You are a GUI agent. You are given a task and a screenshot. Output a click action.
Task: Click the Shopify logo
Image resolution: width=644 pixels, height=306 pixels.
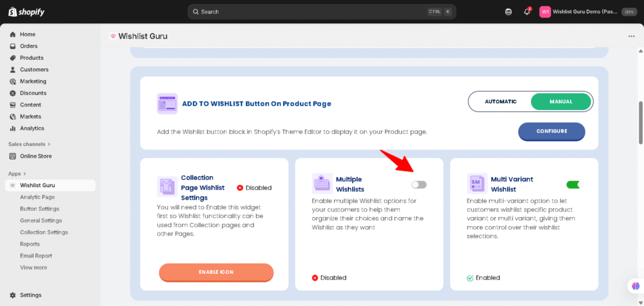pos(26,11)
